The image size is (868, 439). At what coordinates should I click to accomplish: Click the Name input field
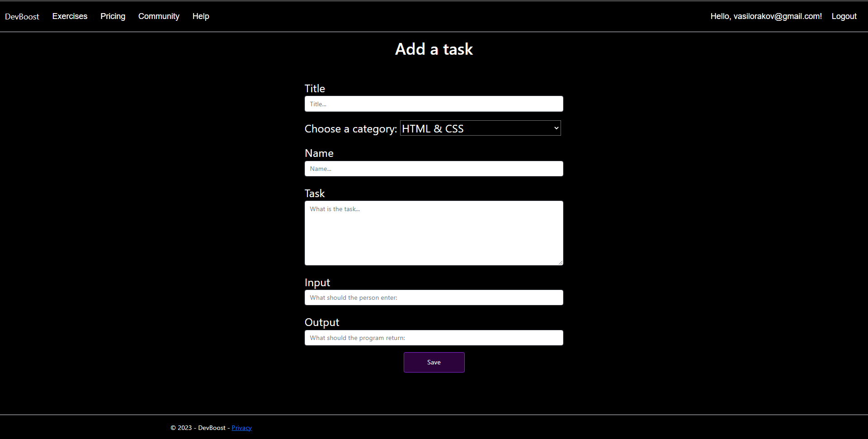click(434, 168)
